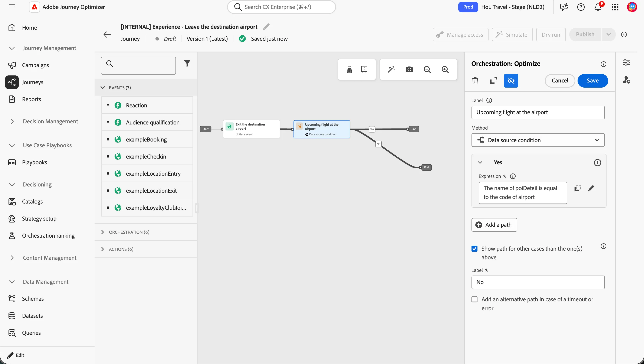
Task: Select the Exit the destination airport node
Action: click(251, 129)
